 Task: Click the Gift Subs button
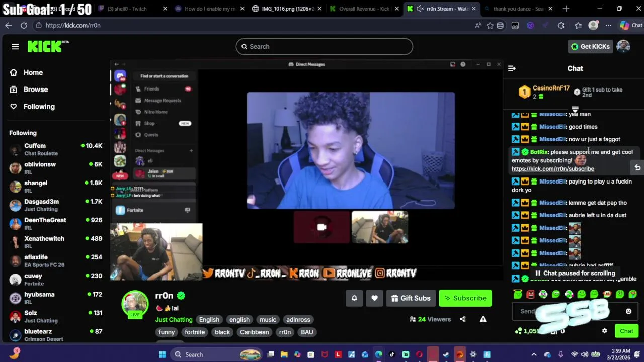coord(411,298)
